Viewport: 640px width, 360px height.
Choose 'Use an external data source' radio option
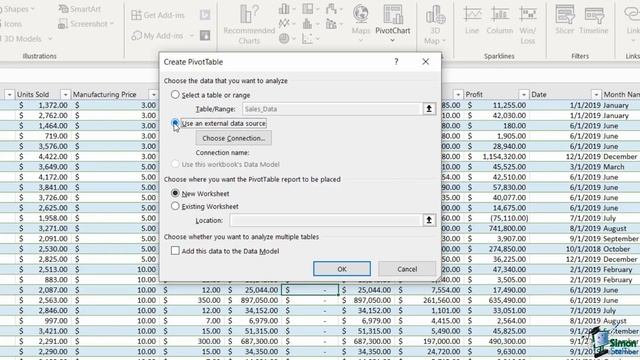(x=175, y=123)
